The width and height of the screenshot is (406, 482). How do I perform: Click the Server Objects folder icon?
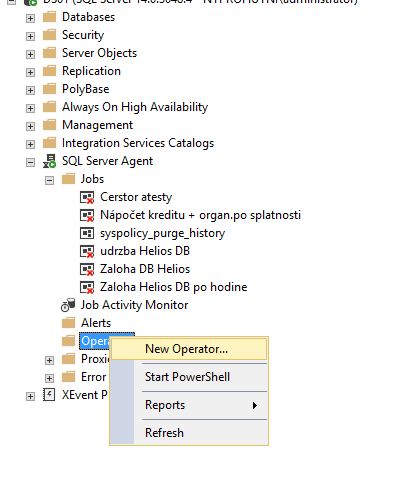[x=50, y=53]
